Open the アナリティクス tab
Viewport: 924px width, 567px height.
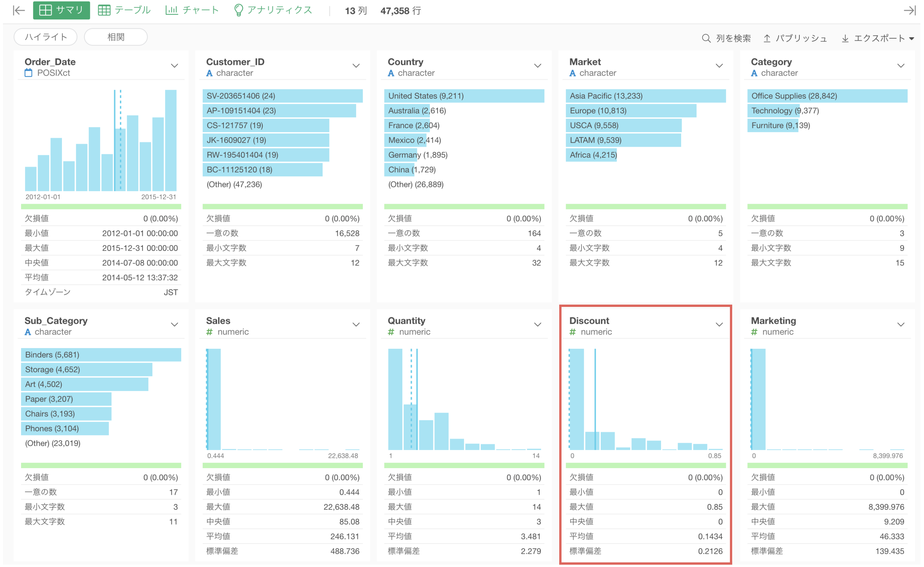coord(273,10)
